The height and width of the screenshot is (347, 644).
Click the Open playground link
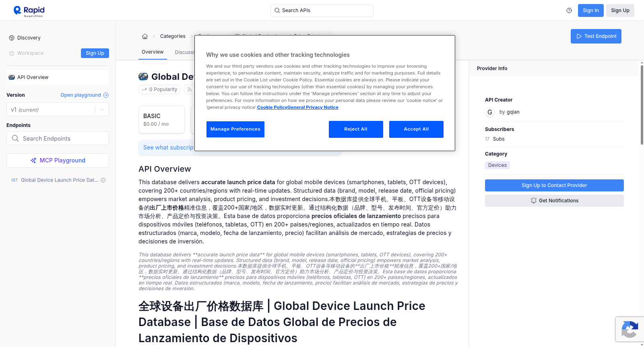pos(85,95)
